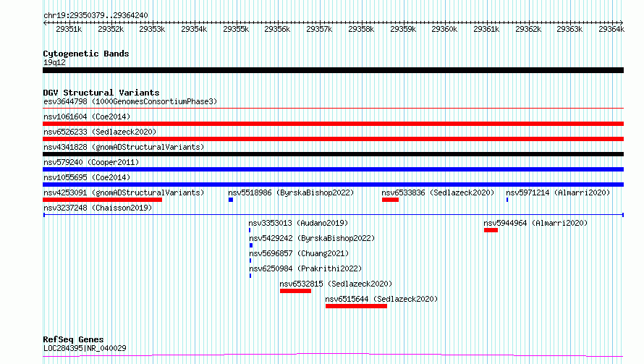Viewport: 644px width, 364px height.
Task: Click nsv5429242 (ByrskaBishop2022) label
Action: click(312, 238)
